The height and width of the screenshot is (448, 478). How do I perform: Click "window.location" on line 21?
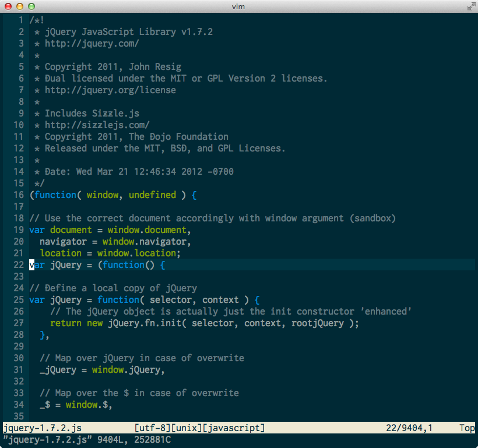136,253
